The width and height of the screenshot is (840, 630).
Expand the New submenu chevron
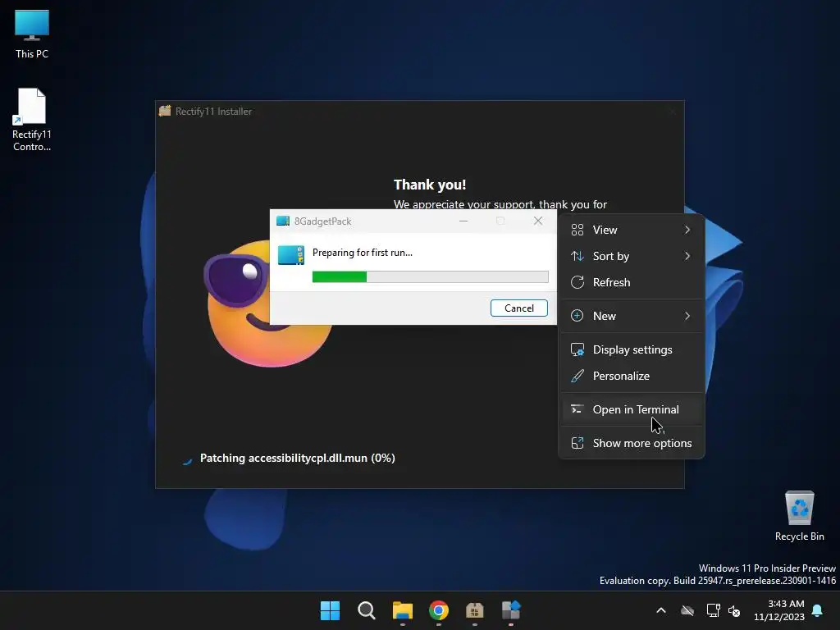pyautogui.click(x=687, y=316)
